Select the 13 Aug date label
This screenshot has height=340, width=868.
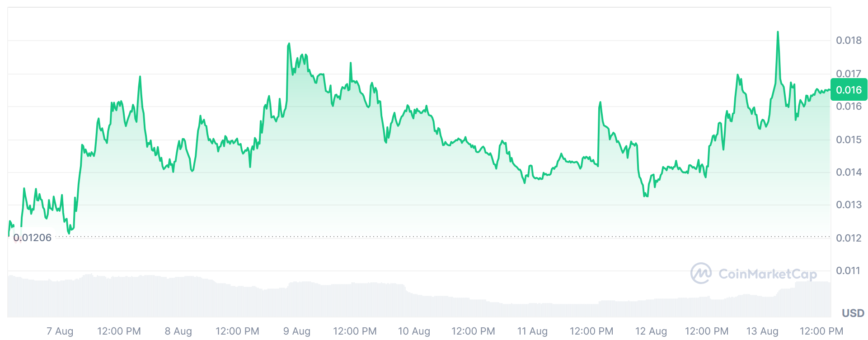coord(762,331)
